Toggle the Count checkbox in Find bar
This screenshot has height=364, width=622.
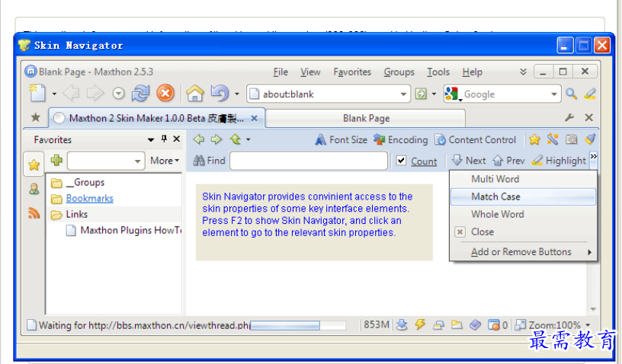[x=402, y=161]
